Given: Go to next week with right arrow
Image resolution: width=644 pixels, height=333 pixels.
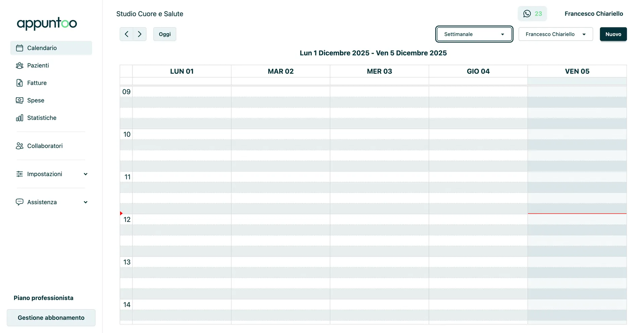Looking at the screenshot, I should point(140,34).
